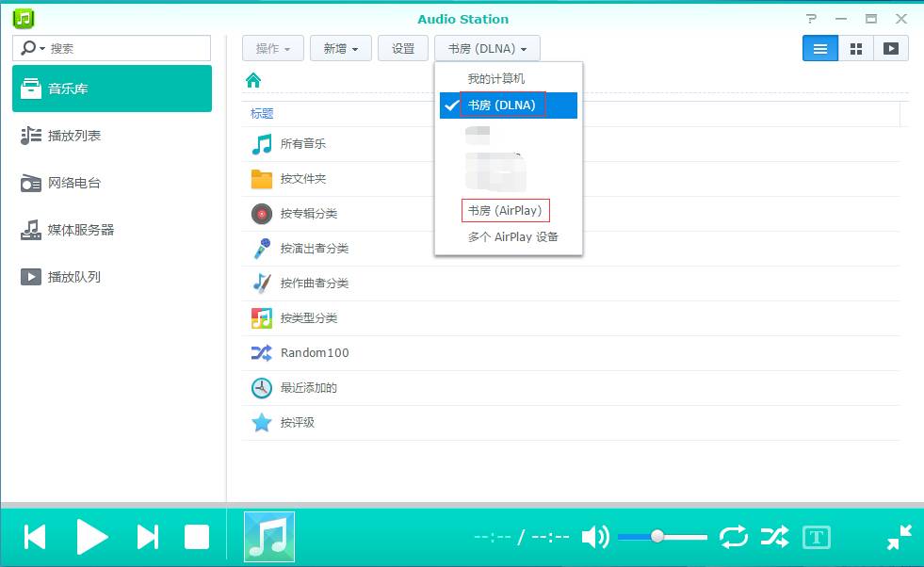
Task: Switch to now-playing view
Action: tap(891, 48)
